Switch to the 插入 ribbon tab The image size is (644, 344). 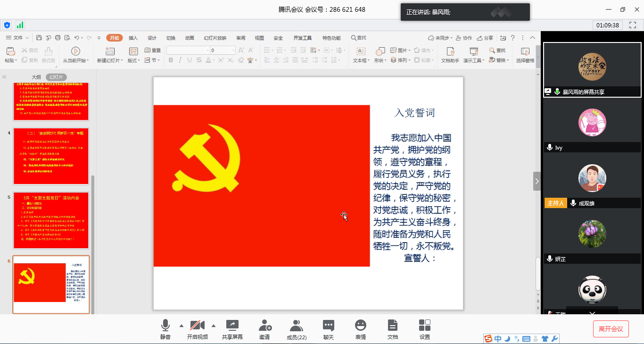tap(133, 38)
